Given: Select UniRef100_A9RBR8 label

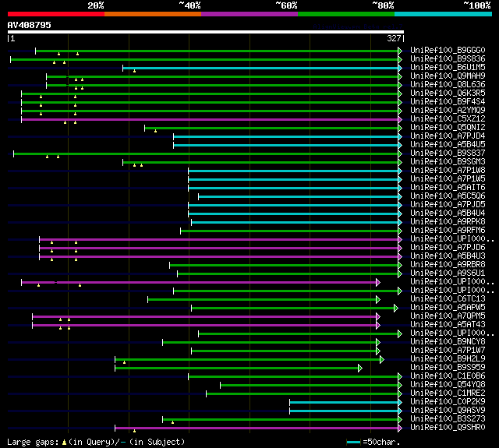Looking at the screenshot, I should 448,265.
